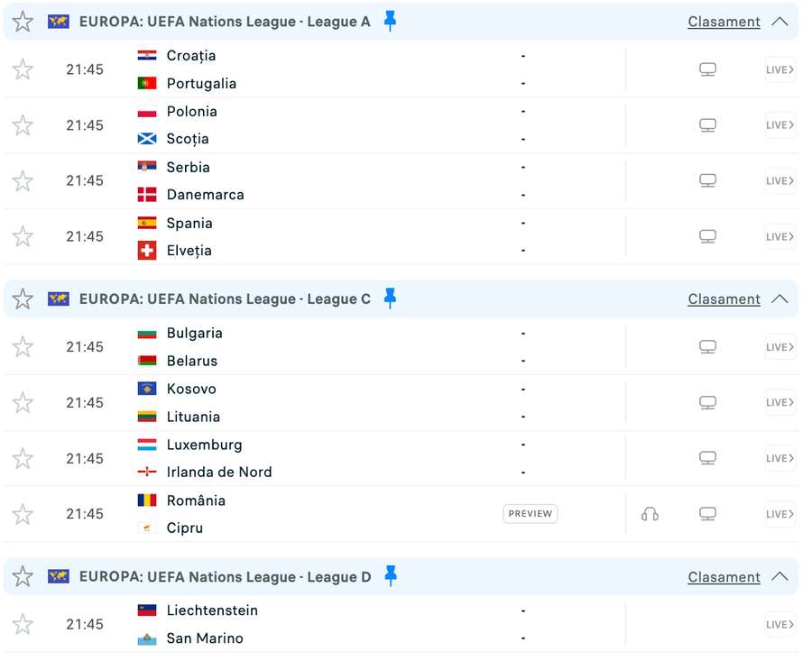Collapse the League D section chevron
812x661 pixels.
[x=780, y=577]
